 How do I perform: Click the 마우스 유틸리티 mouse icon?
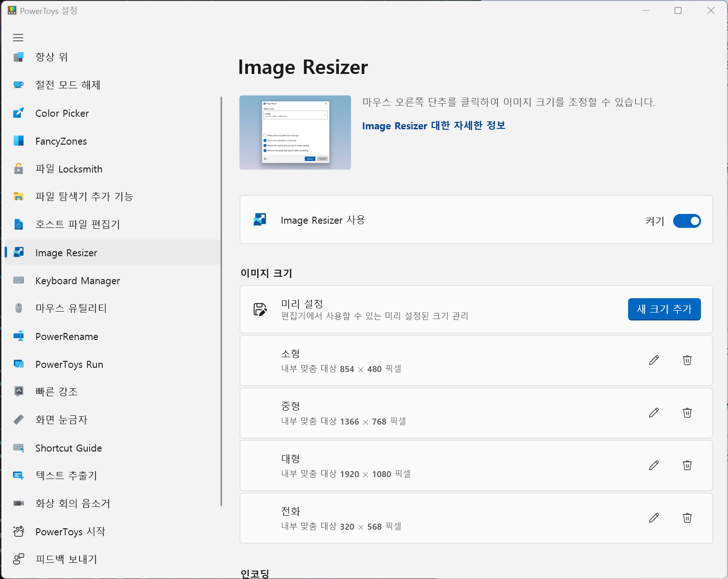click(19, 308)
